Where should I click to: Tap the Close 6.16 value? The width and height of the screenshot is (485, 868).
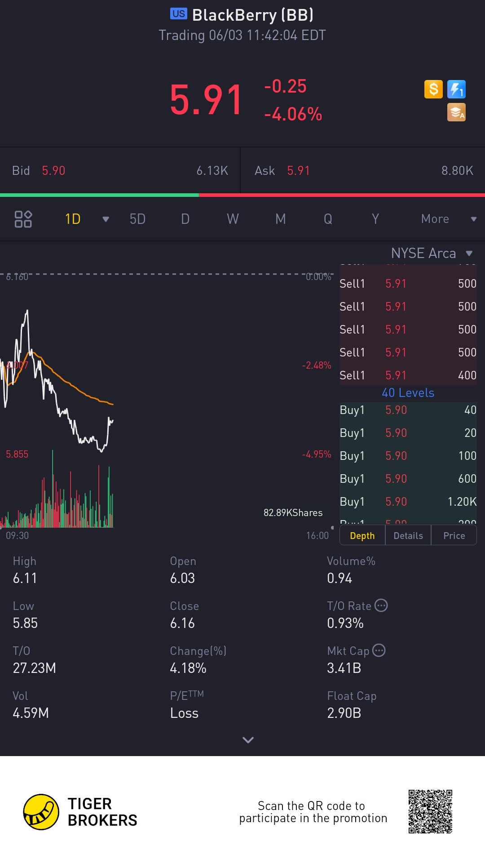(x=182, y=623)
